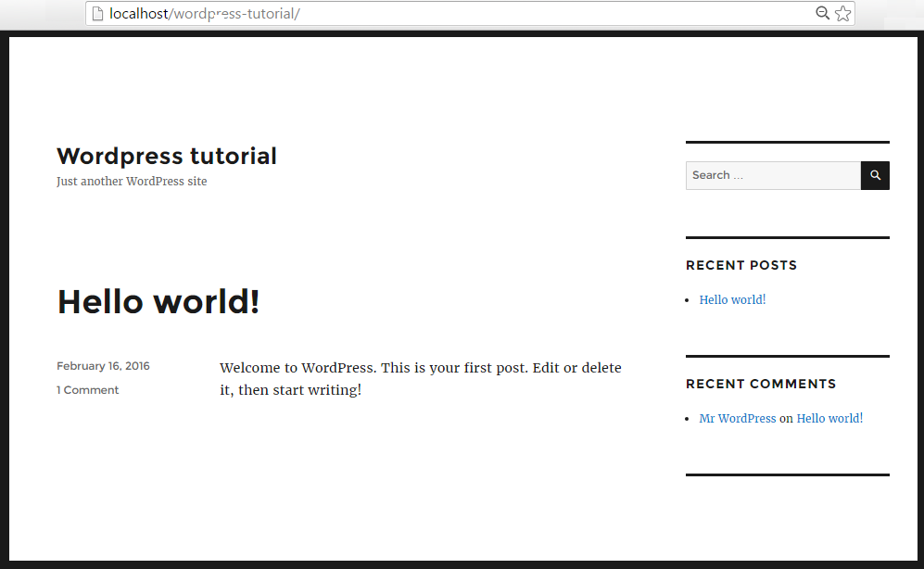
Task: Open Hello world! under Recent Posts
Action: [x=732, y=300]
